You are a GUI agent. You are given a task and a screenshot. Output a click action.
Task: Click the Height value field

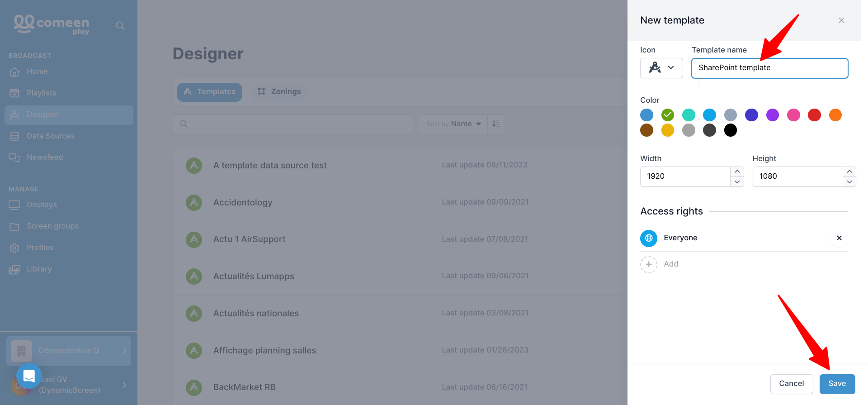797,176
